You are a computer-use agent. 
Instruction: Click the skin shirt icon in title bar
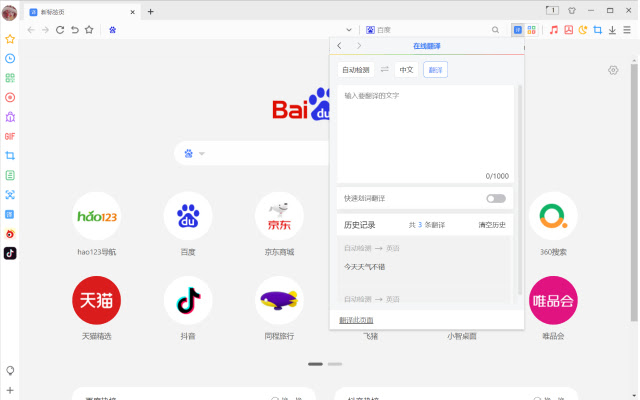(572, 11)
